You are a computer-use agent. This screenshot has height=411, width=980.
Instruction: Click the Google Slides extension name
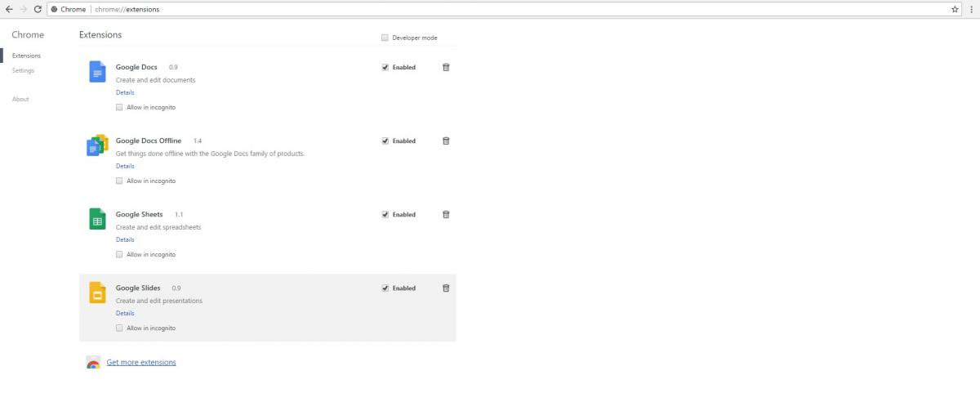[x=138, y=288]
